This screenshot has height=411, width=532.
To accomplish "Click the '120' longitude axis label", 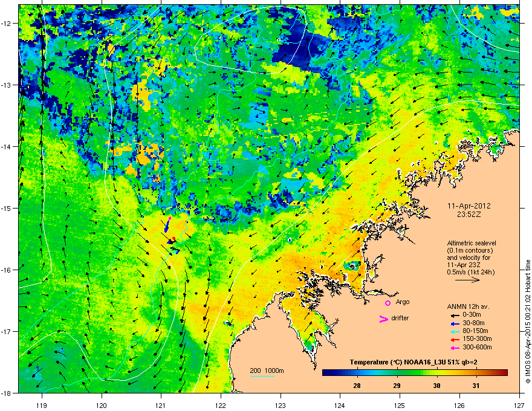I will (102, 405).
